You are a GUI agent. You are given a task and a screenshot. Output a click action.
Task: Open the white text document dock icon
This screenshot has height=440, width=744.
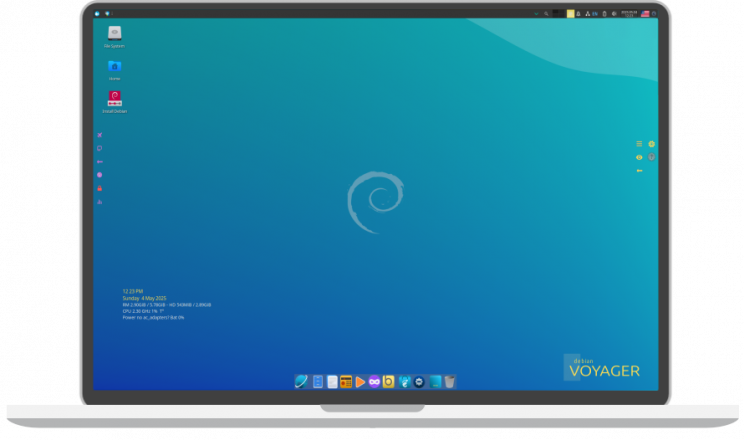(332, 382)
